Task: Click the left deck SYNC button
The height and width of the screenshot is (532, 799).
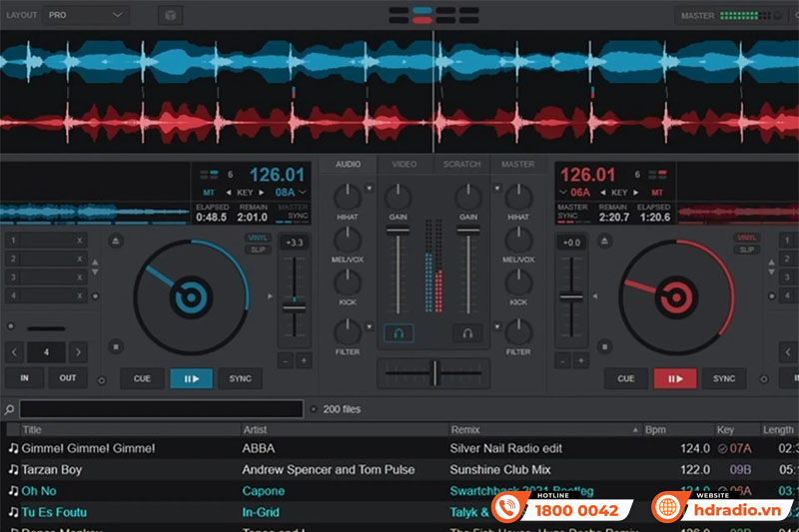Action: coord(240,378)
